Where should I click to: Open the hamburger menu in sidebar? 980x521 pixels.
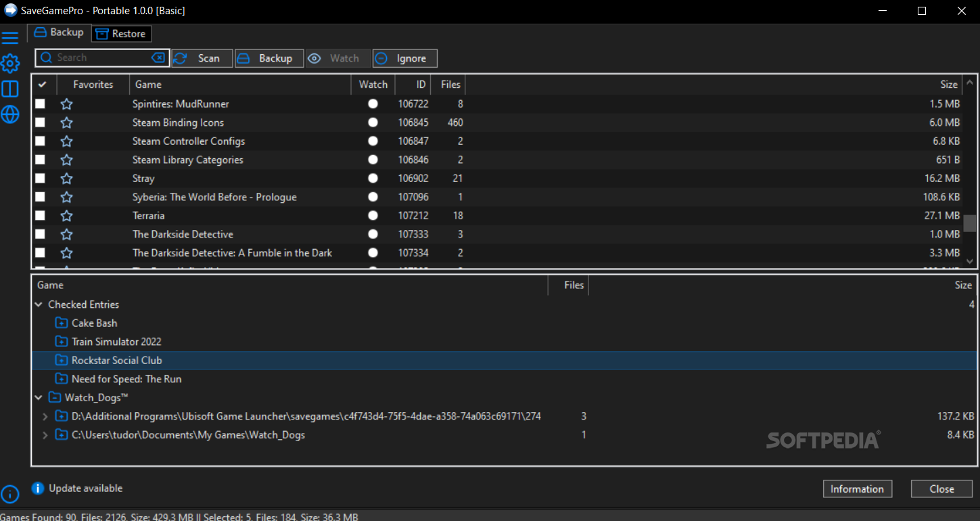[x=9, y=38]
